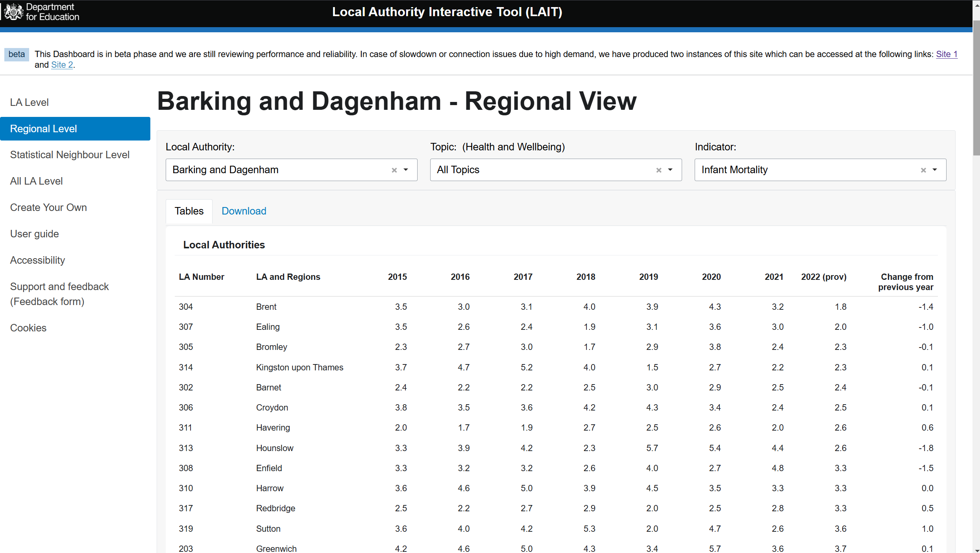The width and height of the screenshot is (980, 553).
Task: Open the Topic dropdown arrow
Action: click(670, 170)
